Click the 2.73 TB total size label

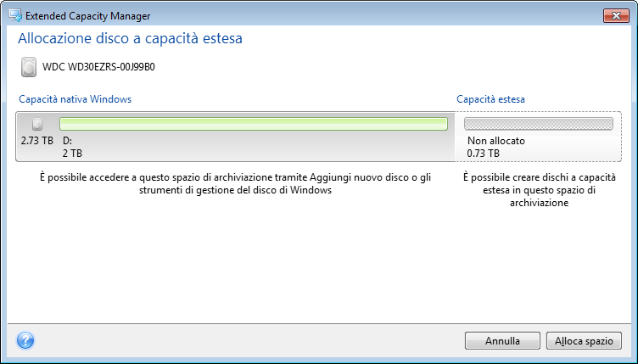(36, 141)
